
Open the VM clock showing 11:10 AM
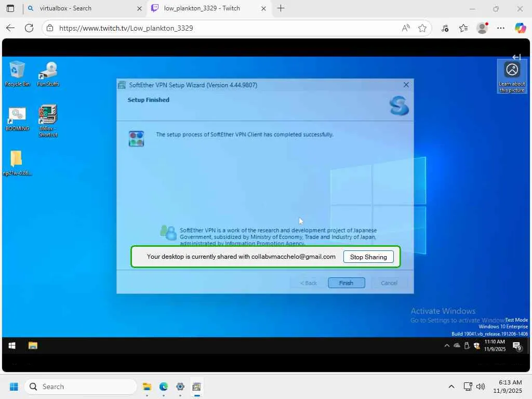(495, 345)
